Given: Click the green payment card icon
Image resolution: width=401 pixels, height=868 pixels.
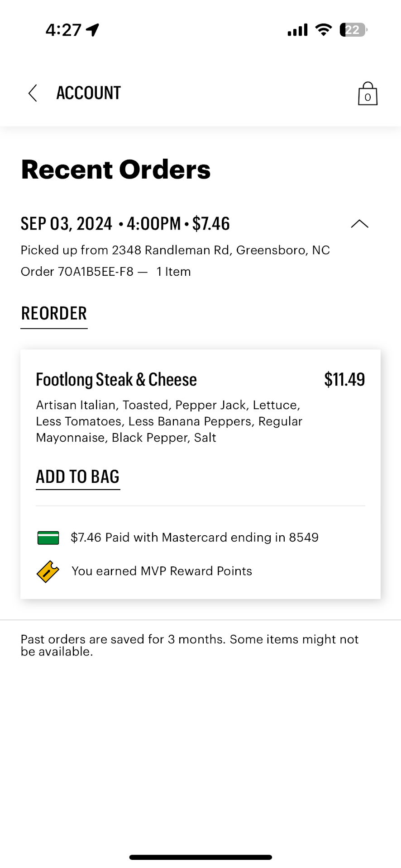Looking at the screenshot, I should 48,538.
